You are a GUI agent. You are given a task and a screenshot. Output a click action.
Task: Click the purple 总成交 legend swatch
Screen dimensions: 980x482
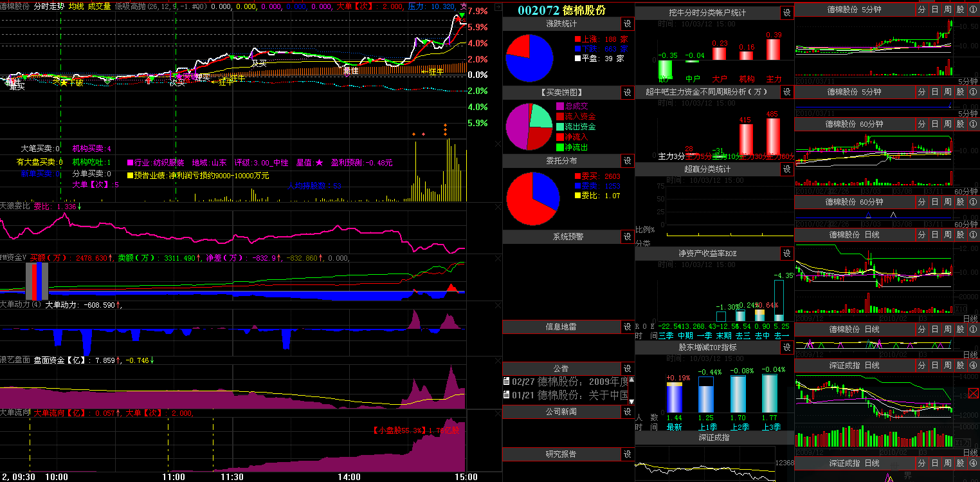560,106
